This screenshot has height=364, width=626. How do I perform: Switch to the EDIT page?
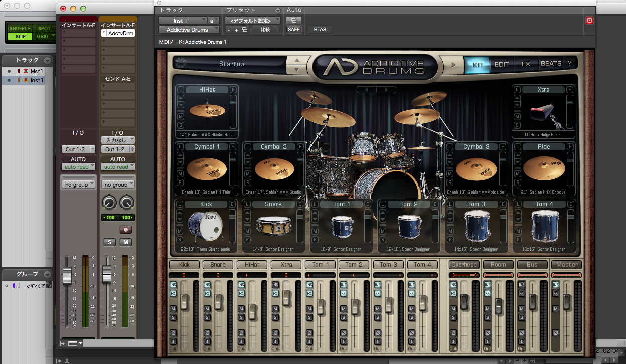(502, 64)
